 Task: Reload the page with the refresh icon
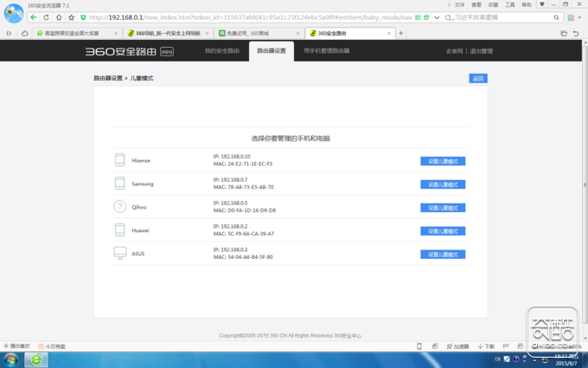point(46,17)
